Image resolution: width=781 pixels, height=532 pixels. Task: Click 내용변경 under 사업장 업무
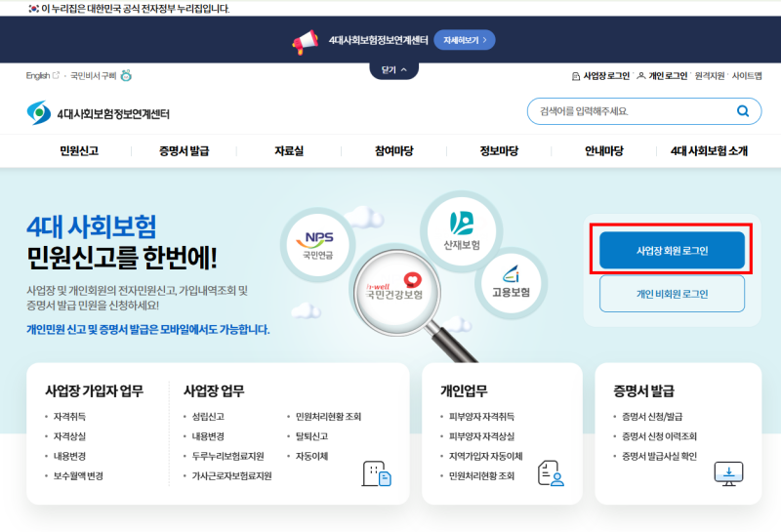tap(208, 436)
